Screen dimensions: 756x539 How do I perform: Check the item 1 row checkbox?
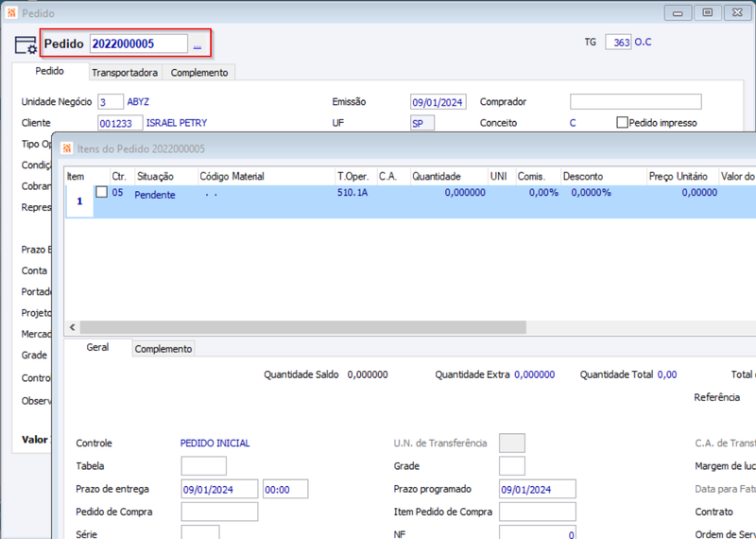click(101, 192)
